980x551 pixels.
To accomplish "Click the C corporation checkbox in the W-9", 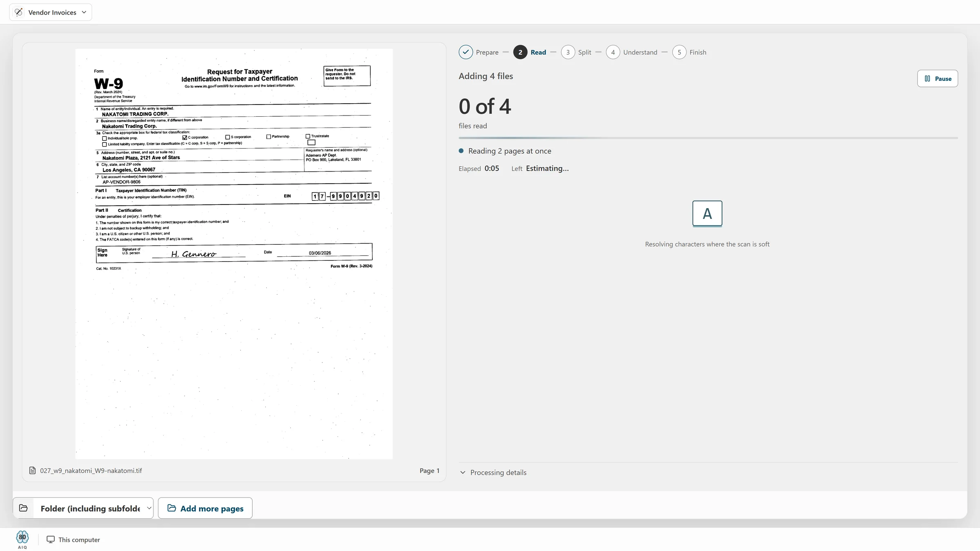I will [x=185, y=138].
